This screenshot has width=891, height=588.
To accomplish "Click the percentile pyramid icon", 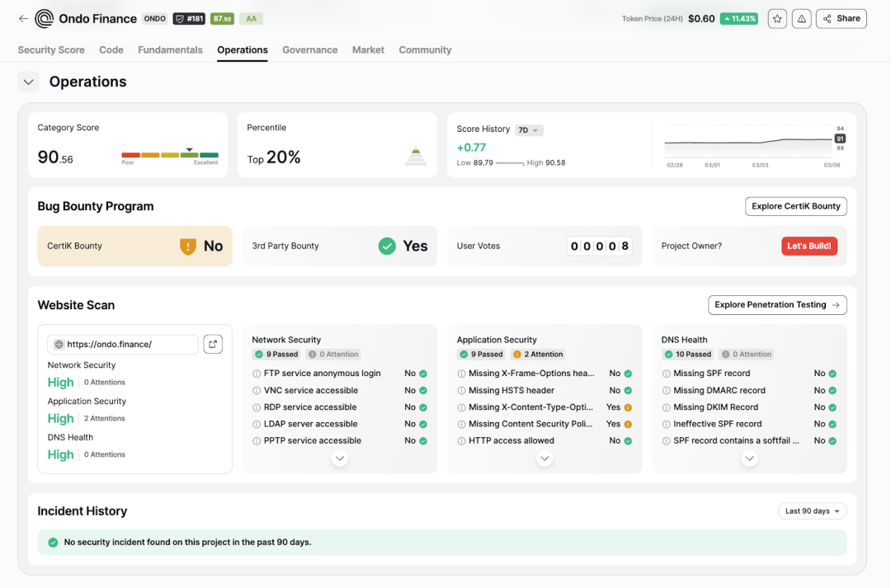I will pyautogui.click(x=416, y=156).
